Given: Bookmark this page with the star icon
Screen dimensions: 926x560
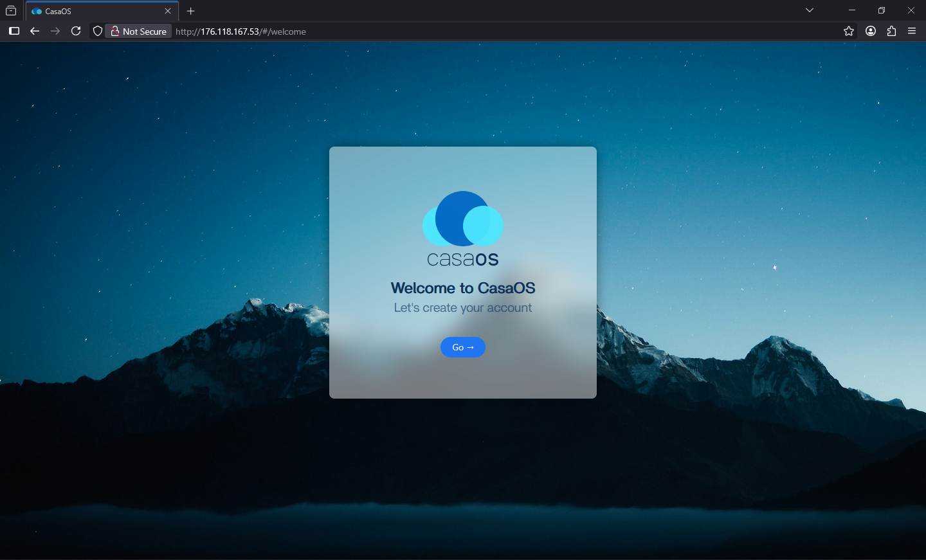Looking at the screenshot, I should tap(849, 31).
